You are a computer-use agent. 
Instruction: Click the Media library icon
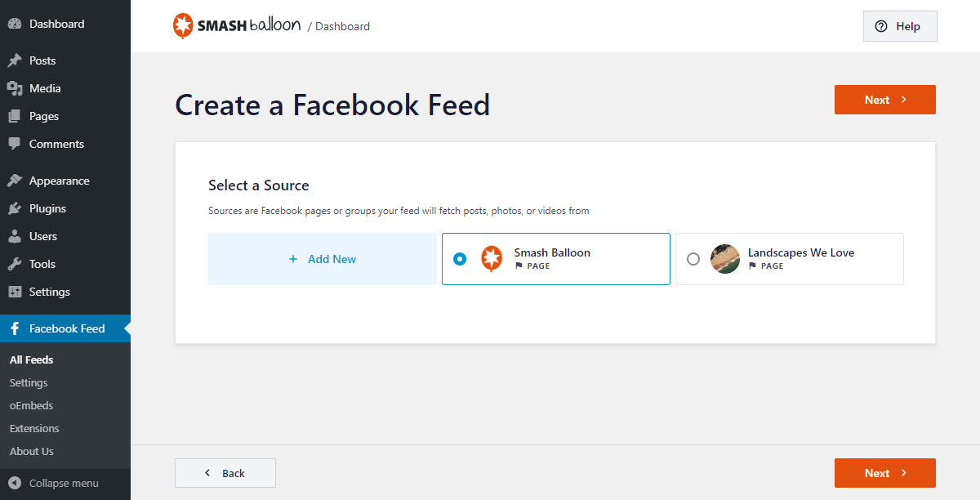[15, 88]
